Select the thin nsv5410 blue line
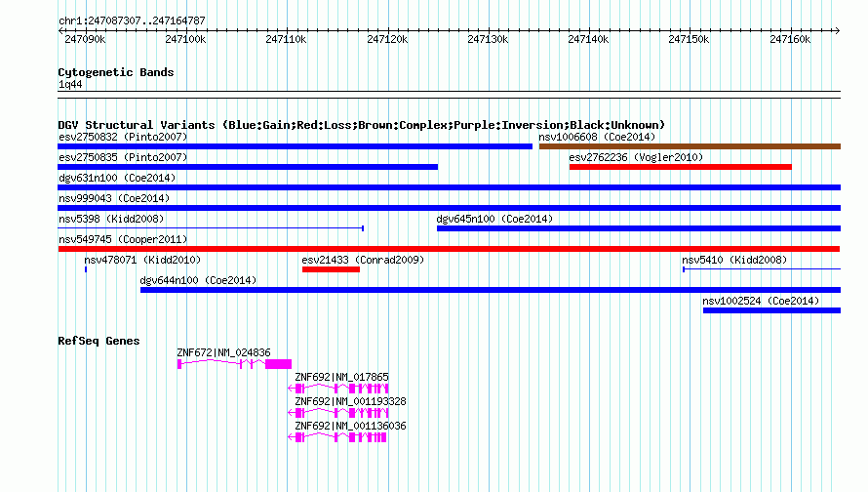This screenshot has width=868, height=492. click(762, 269)
